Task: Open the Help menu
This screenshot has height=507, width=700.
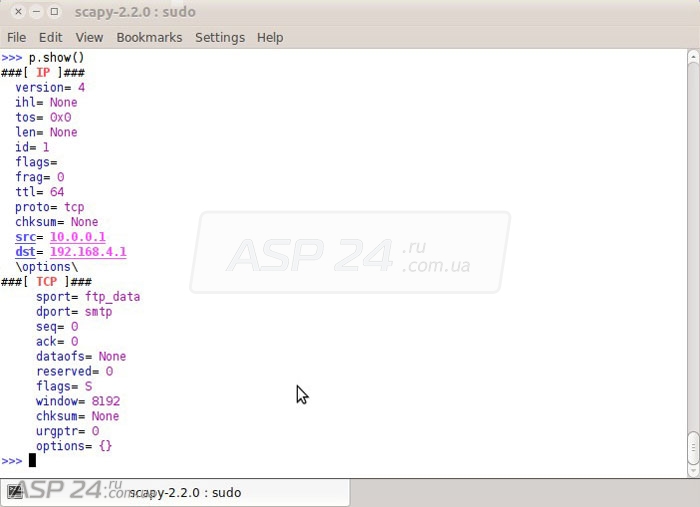Action: coord(270,37)
